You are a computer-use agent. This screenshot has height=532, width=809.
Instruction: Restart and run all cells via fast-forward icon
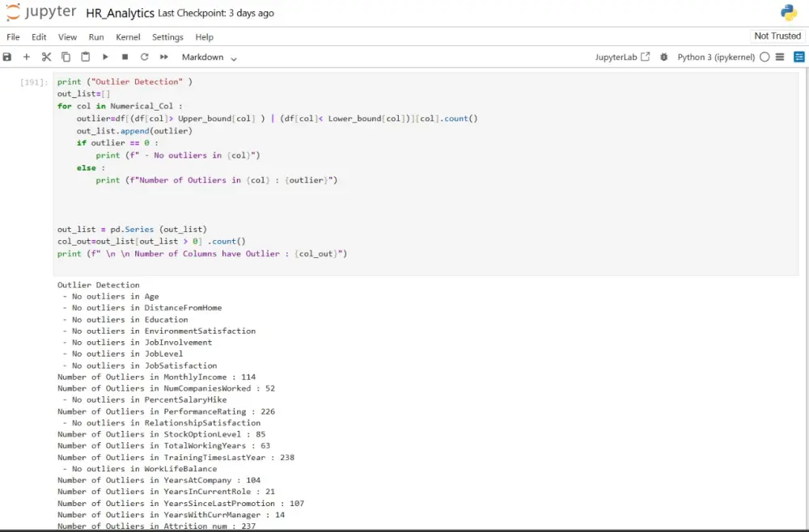pyautogui.click(x=163, y=57)
